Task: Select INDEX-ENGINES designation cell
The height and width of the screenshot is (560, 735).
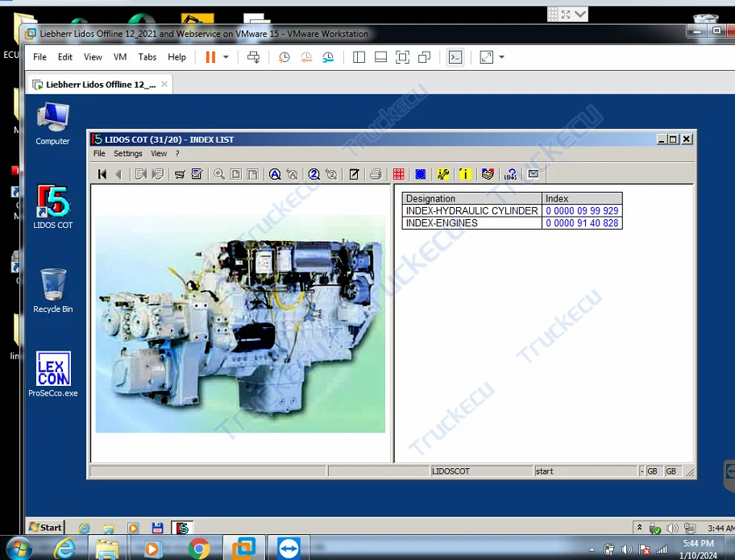Action: 471,223
